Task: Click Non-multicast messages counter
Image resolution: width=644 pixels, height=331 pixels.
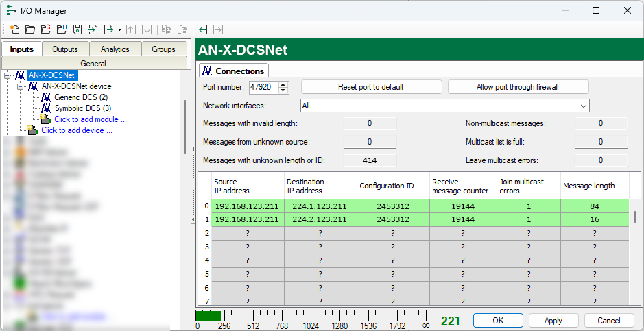Action: (601, 123)
